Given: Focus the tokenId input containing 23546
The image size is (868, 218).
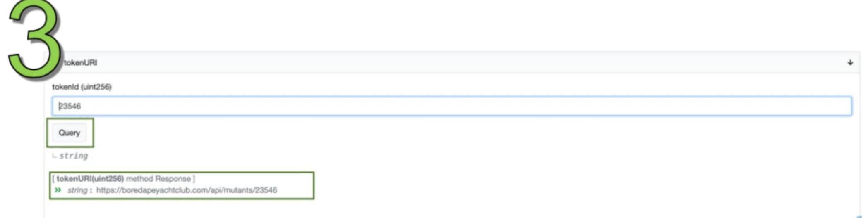Looking at the screenshot, I should pos(452,106).
